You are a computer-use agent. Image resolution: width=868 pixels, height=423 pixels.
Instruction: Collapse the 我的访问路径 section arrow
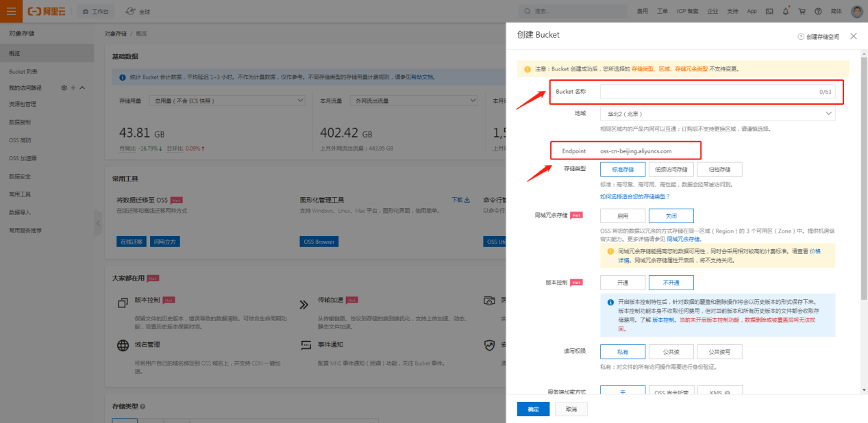point(82,88)
